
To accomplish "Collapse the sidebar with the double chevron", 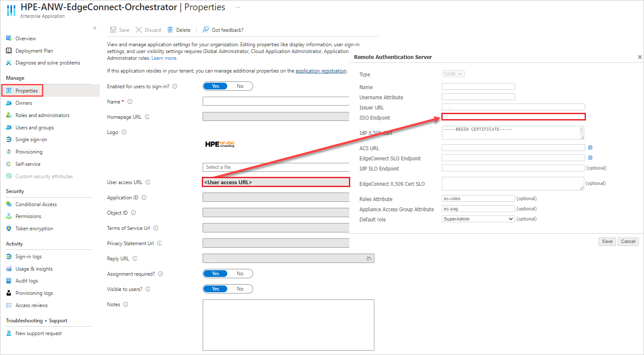I will [x=95, y=28].
